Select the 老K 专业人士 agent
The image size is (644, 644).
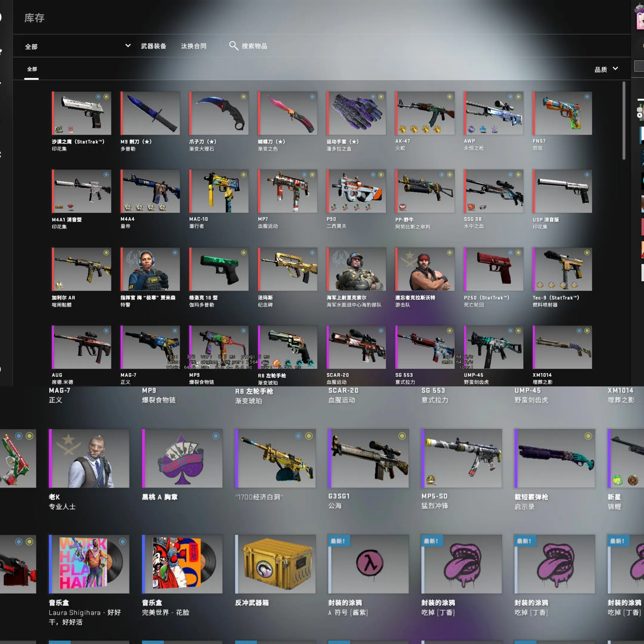pyautogui.click(x=89, y=458)
